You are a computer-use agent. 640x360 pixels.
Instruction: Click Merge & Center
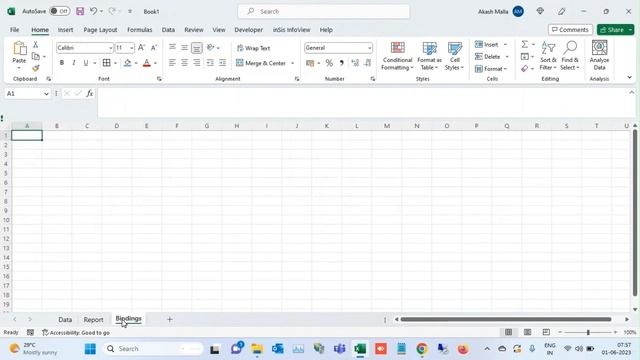tap(261, 63)
